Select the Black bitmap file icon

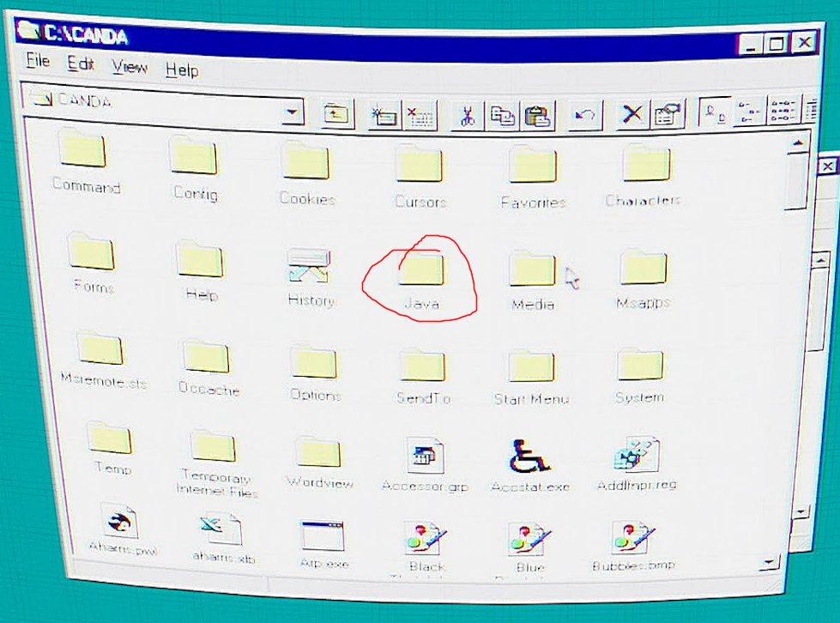coord(426,538)
